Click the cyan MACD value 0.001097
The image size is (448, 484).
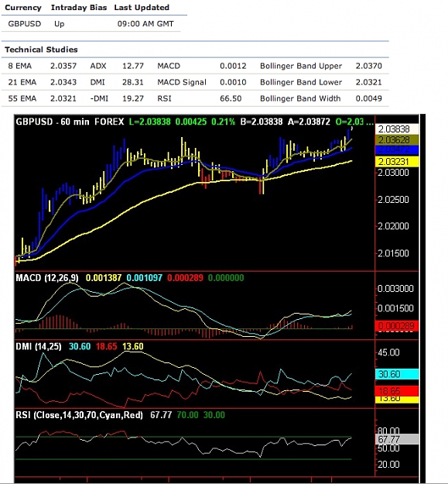click(144, 278)
